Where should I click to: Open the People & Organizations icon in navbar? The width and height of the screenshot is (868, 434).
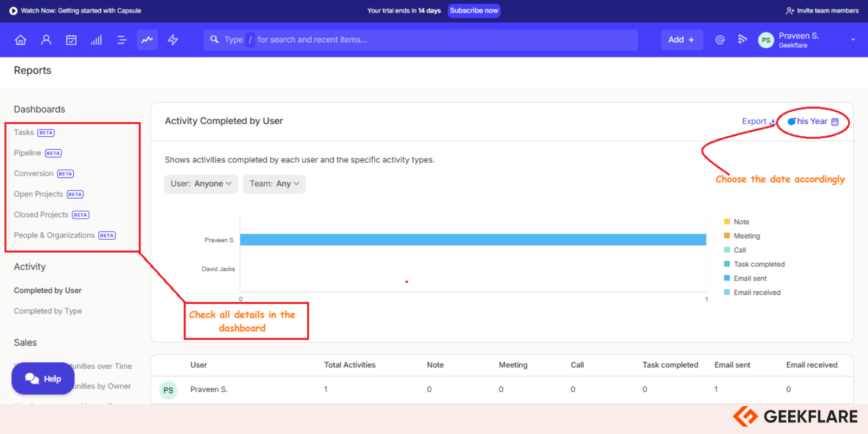click(46, 40)
